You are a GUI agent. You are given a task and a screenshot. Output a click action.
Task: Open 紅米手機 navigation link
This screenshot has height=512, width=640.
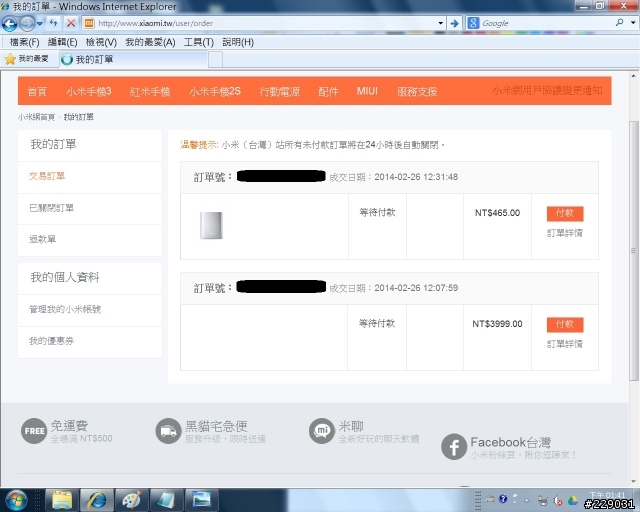click(x=150, y=91)
